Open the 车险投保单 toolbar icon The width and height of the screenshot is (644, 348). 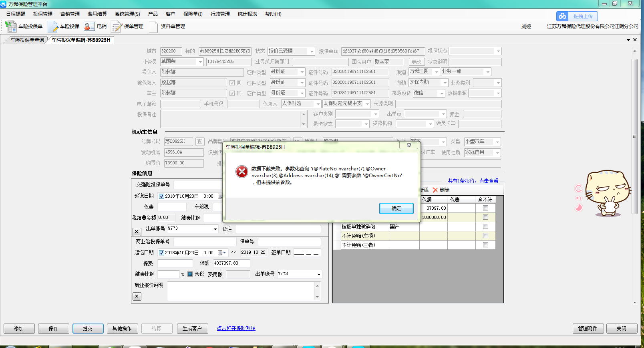coord(11,26)
